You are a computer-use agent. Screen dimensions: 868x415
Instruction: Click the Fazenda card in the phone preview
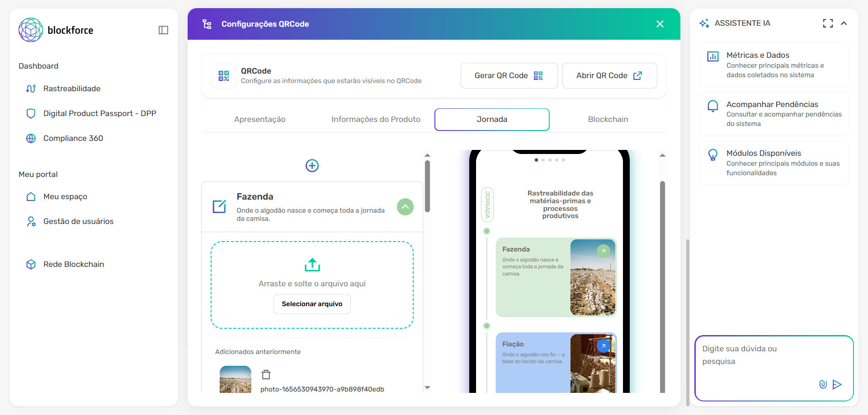pyautogui.click(x=556, y=277)
